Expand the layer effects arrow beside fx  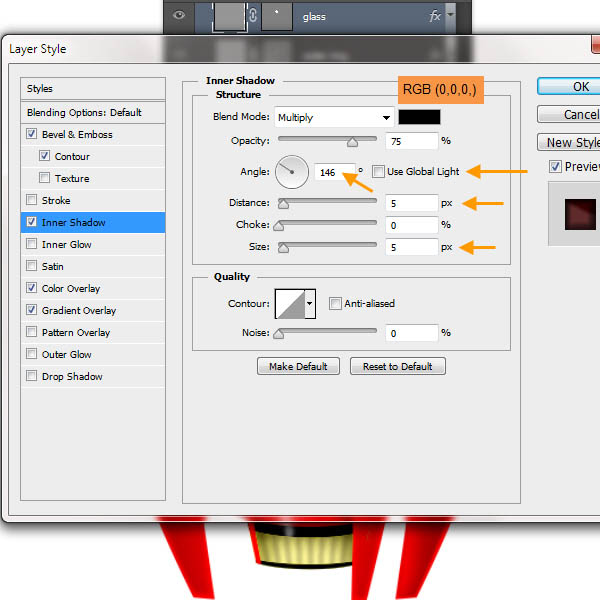coord(451,16)
